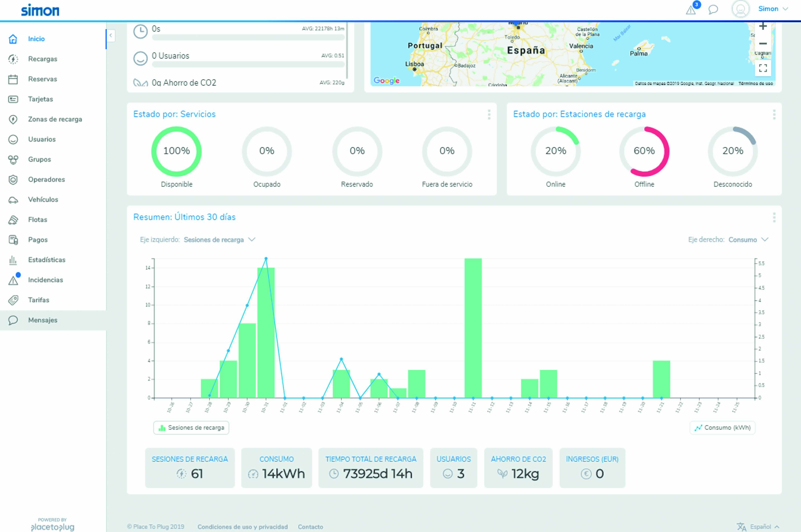The height and width of the screenshot is (532, 801).
Task: Click the user avatar icon
Action: [x=740, y=9]
